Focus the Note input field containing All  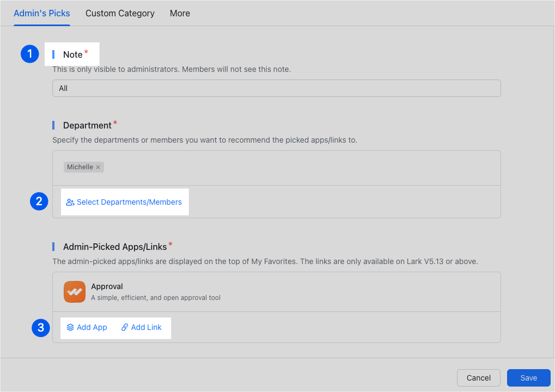[x=276, y=88]
